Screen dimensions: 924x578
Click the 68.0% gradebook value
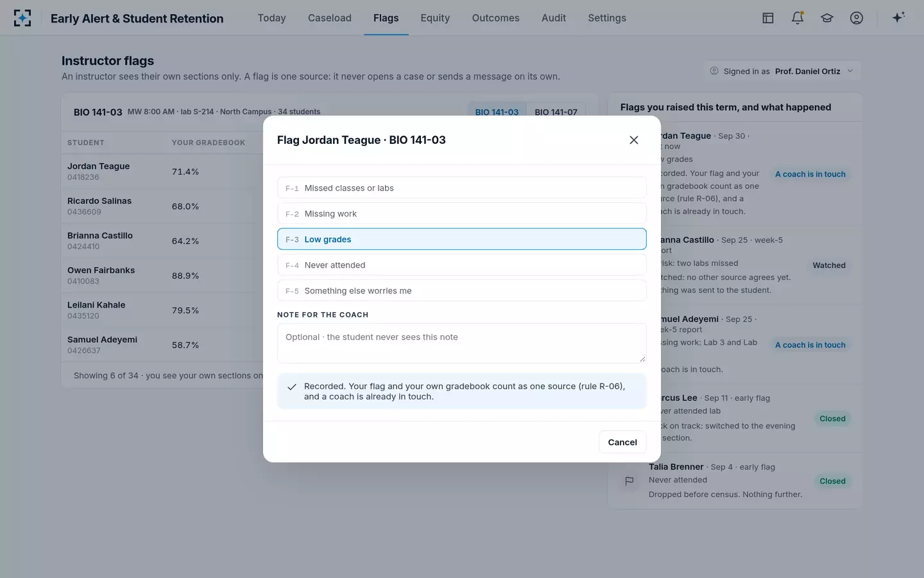pyautogui.click(x=185, y=206)
